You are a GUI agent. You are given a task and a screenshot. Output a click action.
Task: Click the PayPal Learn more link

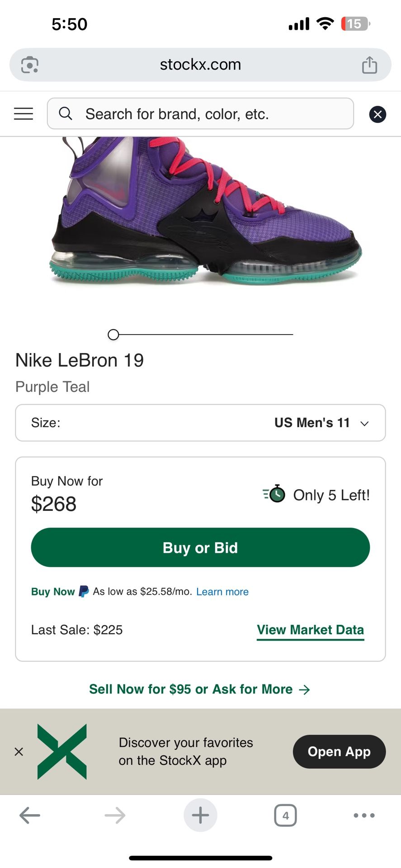[222, 592]
